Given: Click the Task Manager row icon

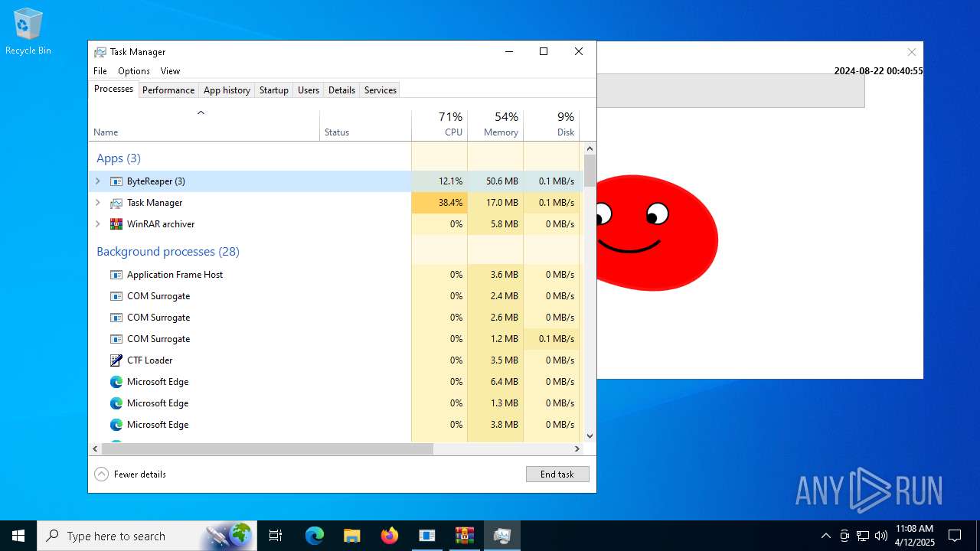Looking at the screenshot, I should point(116,203).
